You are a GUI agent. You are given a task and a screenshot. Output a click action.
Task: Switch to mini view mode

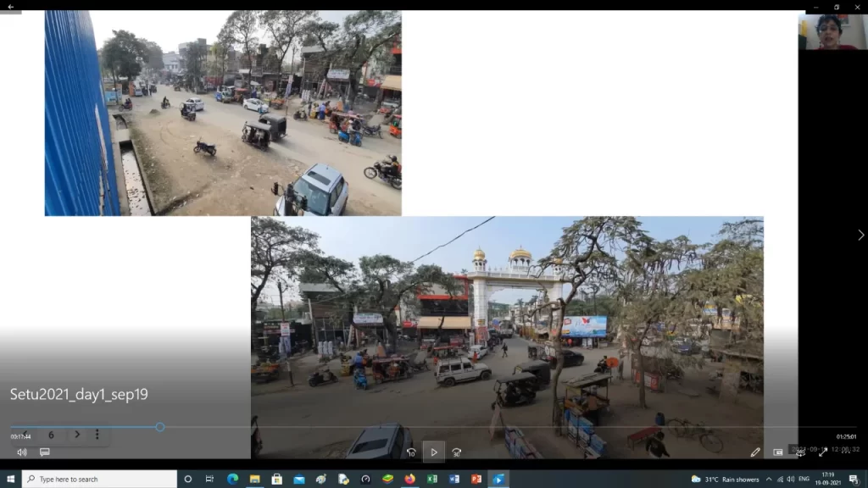(x=778, y=452)
